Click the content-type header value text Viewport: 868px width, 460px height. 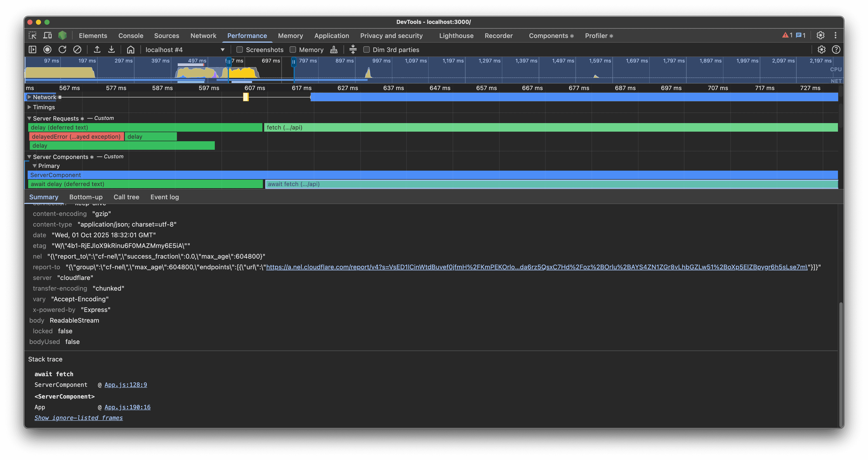tap(127, 224)
